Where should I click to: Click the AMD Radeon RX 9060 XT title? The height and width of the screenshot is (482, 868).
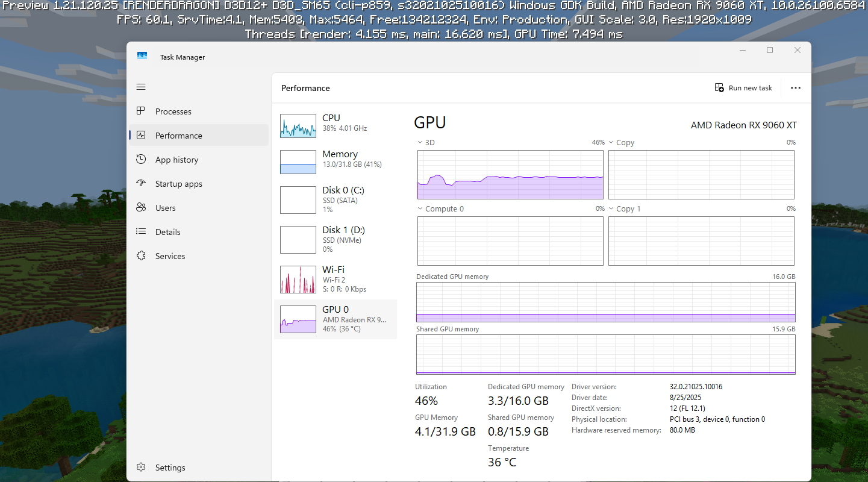(x=744, y=125)
